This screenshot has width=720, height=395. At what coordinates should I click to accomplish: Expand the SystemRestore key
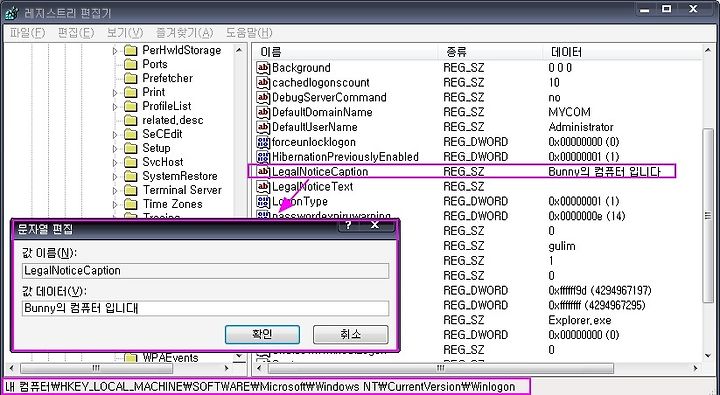(x=115, y=177)
